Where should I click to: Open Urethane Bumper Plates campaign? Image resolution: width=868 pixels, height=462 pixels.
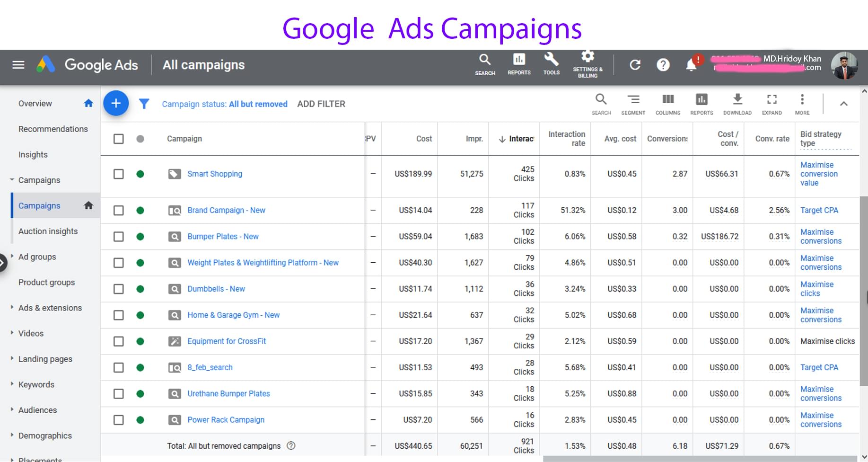[228, 393]
